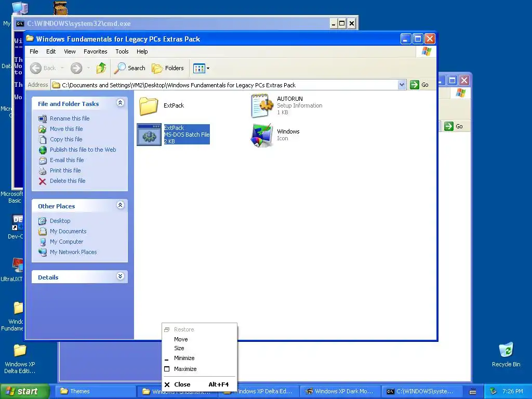
Task: Click the Start button
Action: [24, 391]
